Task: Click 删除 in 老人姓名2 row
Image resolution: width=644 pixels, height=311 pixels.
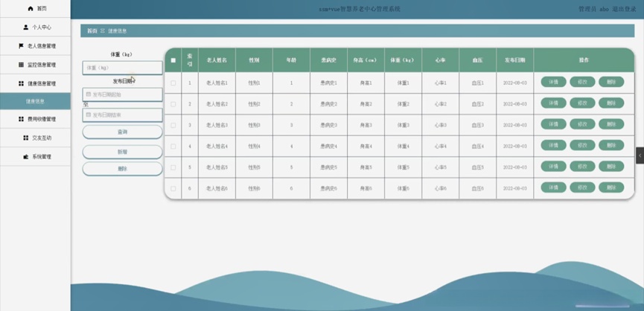Action: (x=611, y=103)
